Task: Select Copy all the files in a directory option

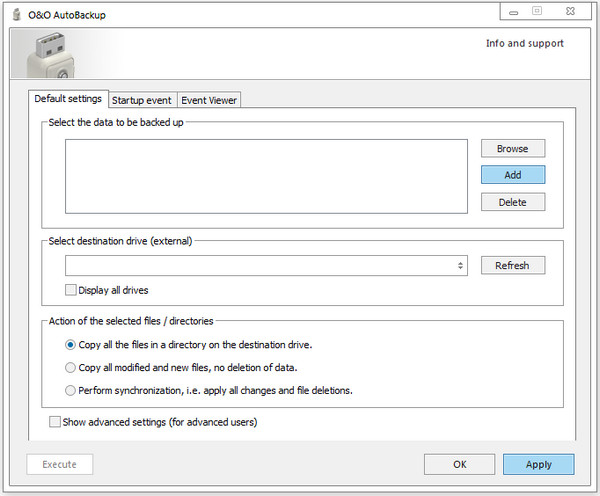Action: [x=70, y=345]
